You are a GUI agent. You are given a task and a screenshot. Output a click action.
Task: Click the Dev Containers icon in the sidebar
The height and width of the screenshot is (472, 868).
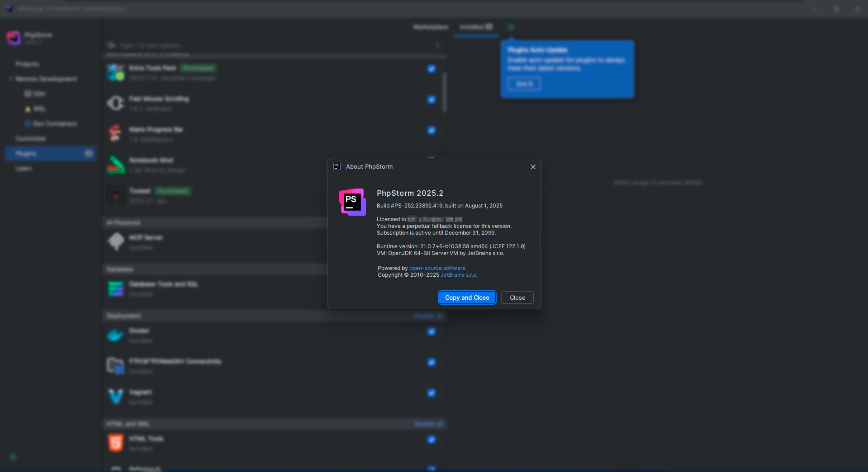pyautogui.click(x=28, y=123)
